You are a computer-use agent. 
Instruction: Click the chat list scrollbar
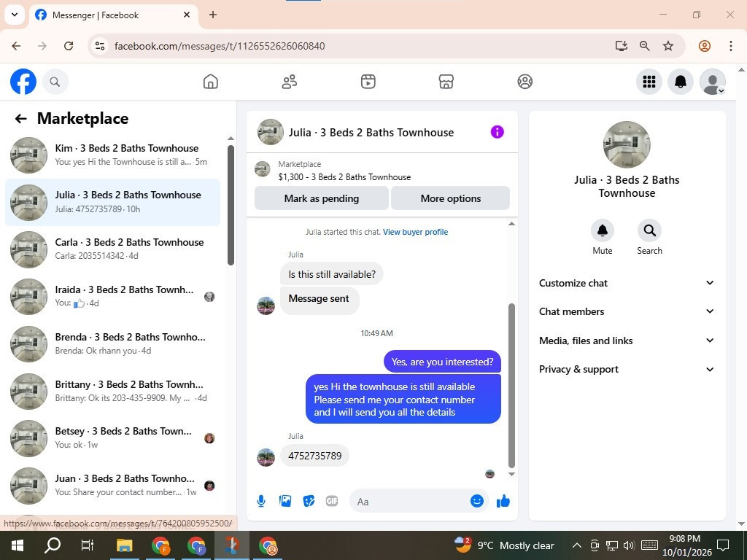click(x=231, y=205)
